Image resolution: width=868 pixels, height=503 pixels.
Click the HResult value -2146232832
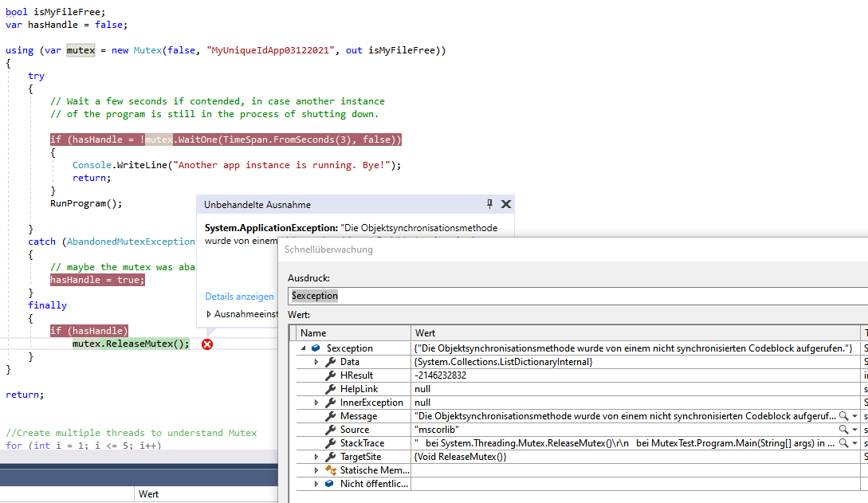coord(440,375)
